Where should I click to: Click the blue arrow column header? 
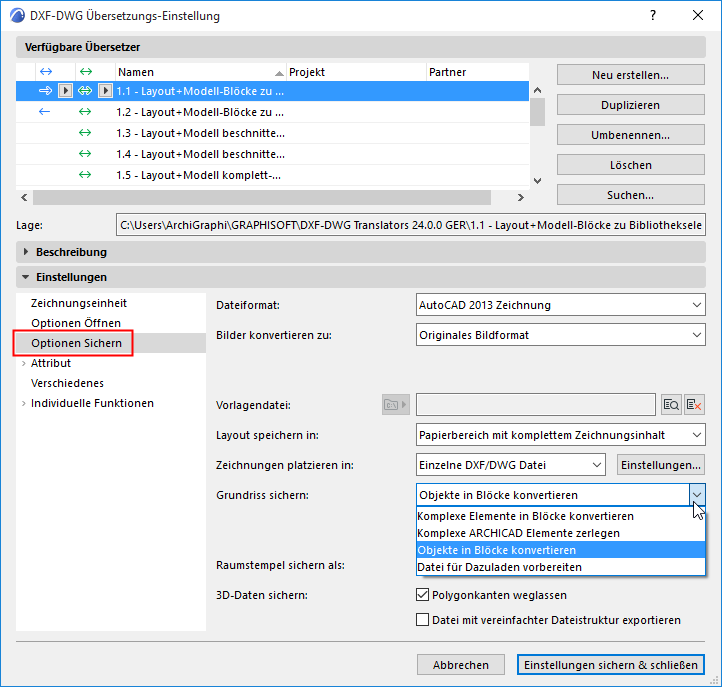[x=46, y=71]
